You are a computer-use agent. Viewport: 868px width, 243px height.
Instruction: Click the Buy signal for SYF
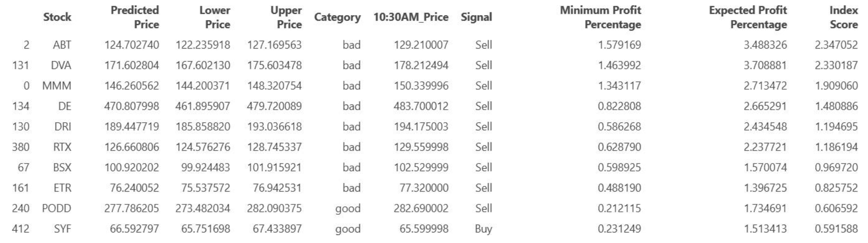483,229
